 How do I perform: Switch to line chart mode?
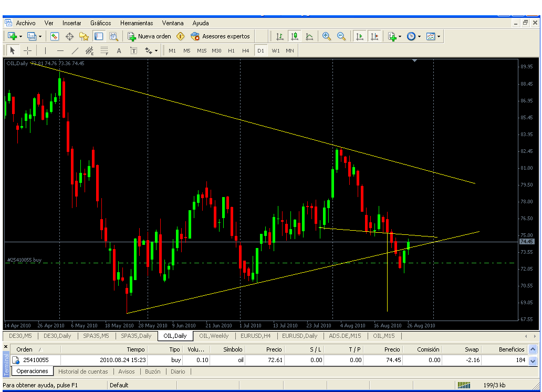[x=309, y=36]
